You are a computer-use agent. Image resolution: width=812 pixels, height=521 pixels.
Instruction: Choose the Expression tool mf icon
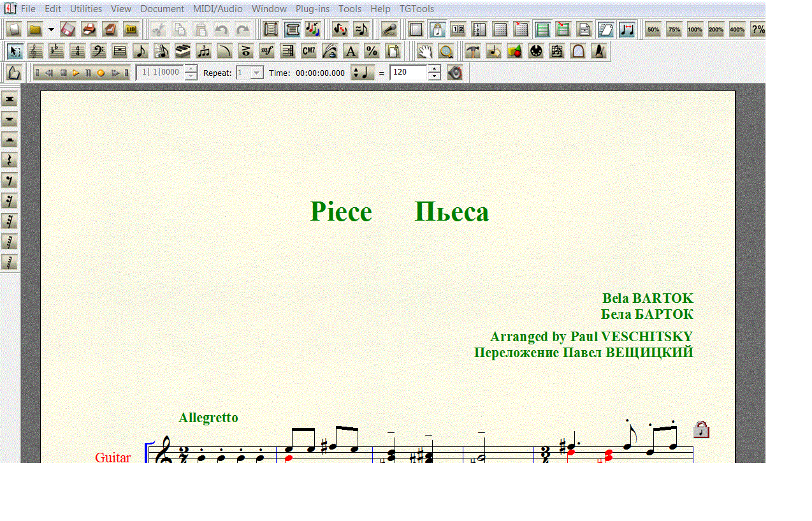(267, 52)
